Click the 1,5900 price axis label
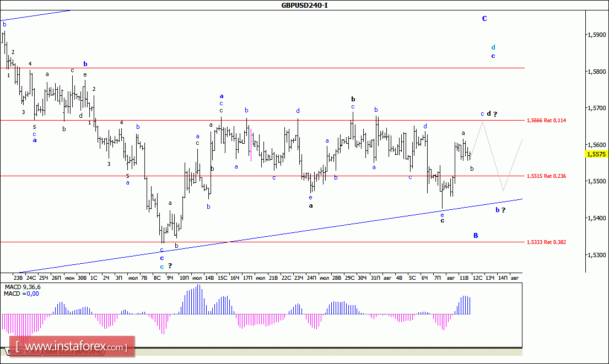This screenshot has width=609, height=364. click(x=596, y=35)
